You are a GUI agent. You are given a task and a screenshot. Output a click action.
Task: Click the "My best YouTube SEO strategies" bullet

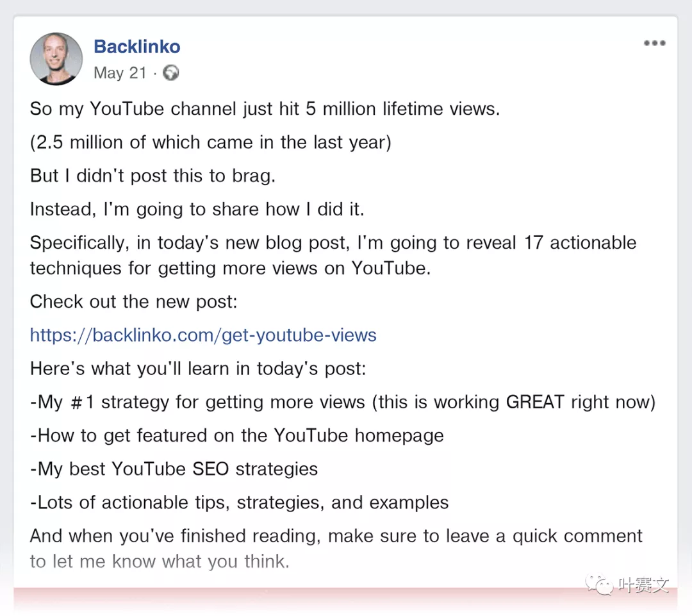[x=174, y=469]
